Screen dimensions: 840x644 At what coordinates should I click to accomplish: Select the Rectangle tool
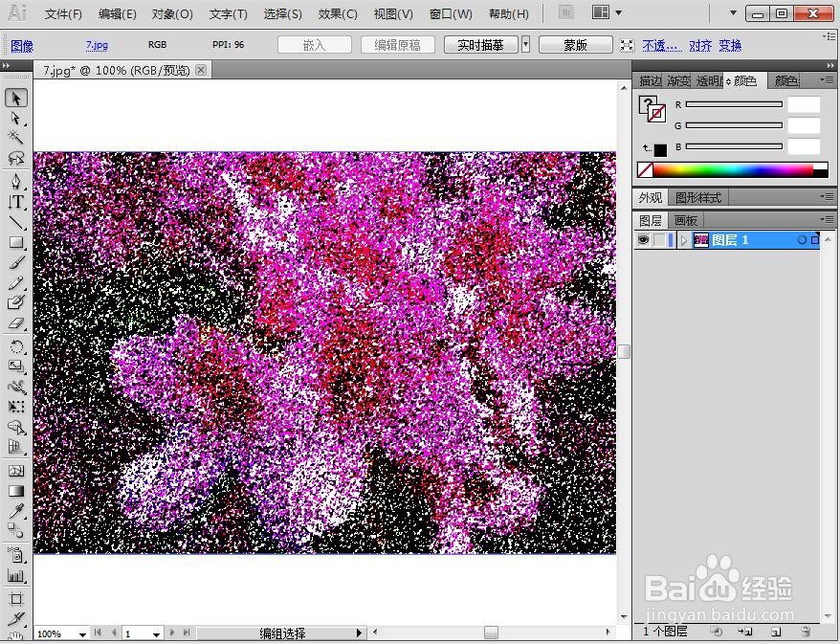[x=16, y=242]
